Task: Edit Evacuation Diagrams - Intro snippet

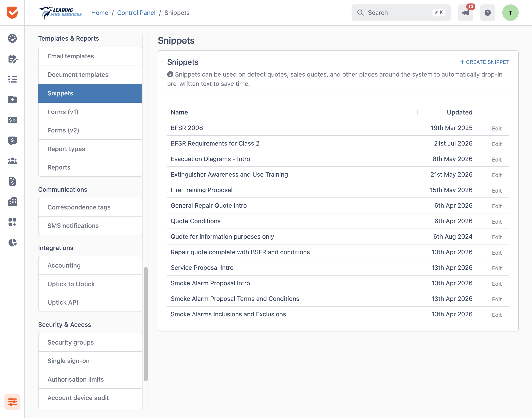Action: click(x=497, y=160)
